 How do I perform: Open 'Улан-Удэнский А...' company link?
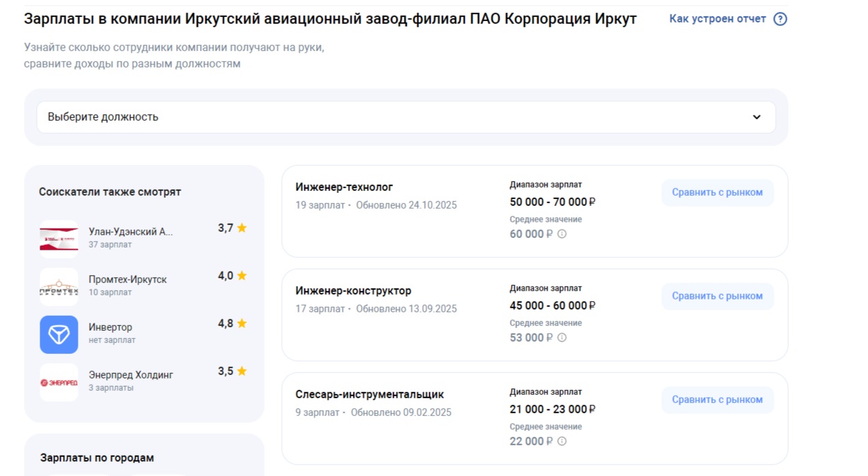[131, 232]
